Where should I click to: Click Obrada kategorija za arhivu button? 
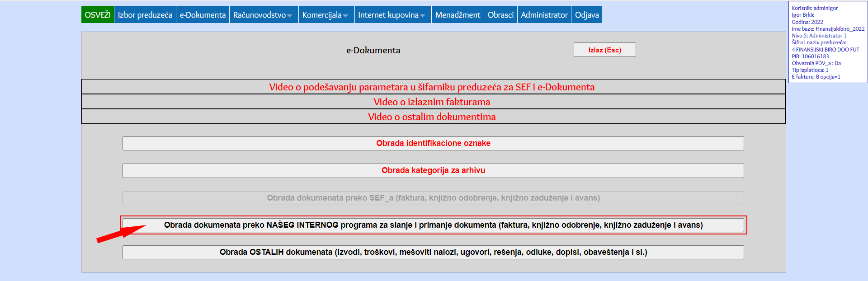click(433, 170)
